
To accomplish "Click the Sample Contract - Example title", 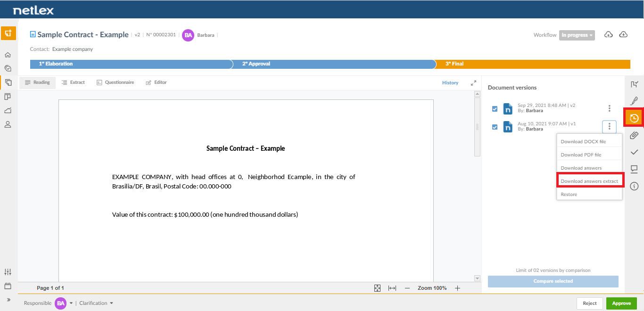I will click(83, 35).
